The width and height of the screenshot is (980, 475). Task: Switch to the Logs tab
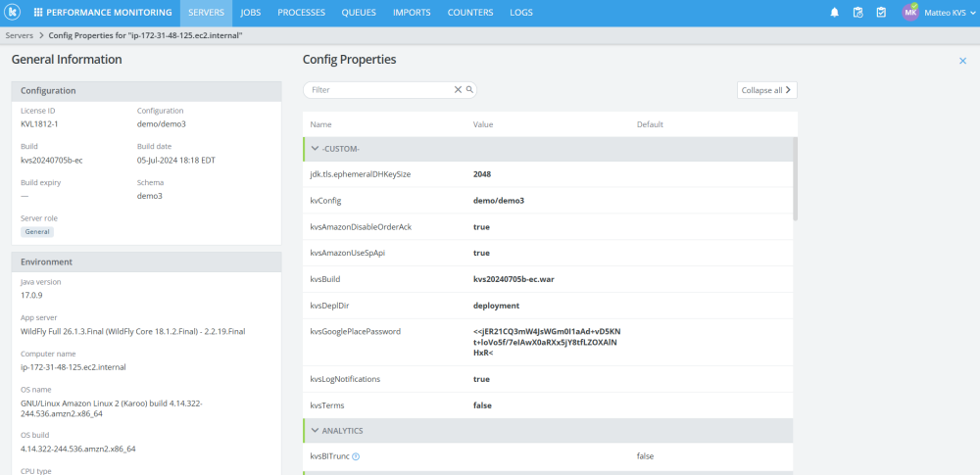(x=521, y=13)
